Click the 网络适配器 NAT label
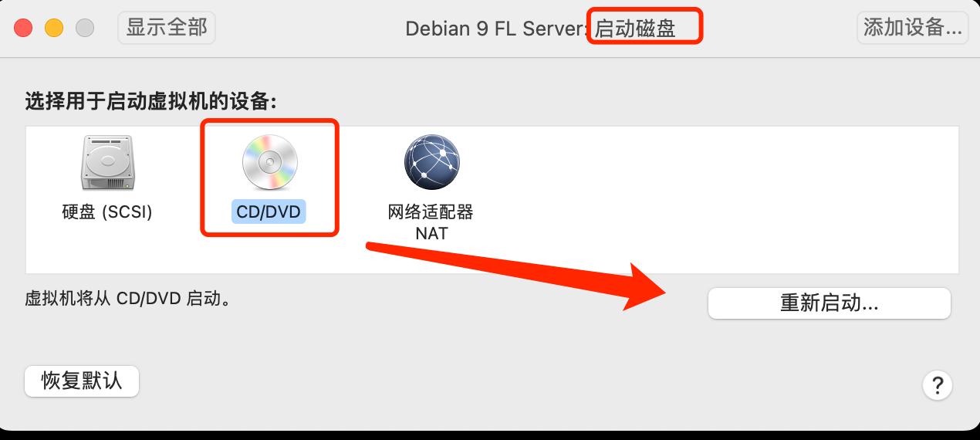The width and height of the screenshot is (980, 440). [x=431, y=222]
